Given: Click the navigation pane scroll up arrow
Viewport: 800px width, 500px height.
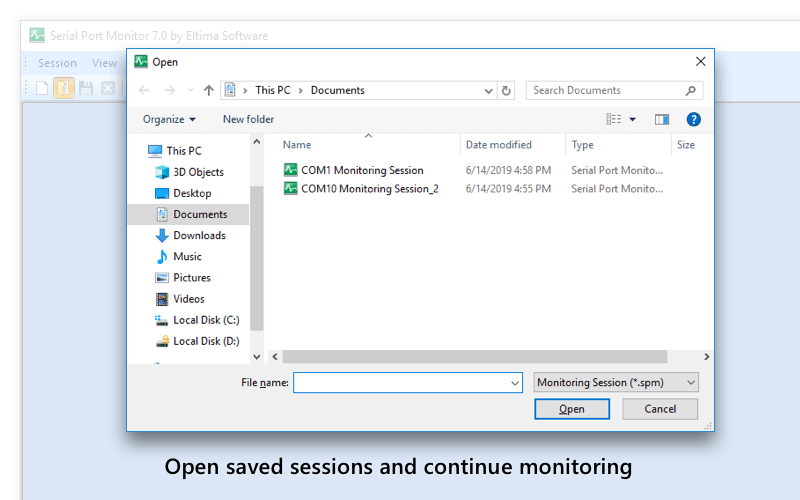Looking at the screenshot, I should (x=257, y=142).
